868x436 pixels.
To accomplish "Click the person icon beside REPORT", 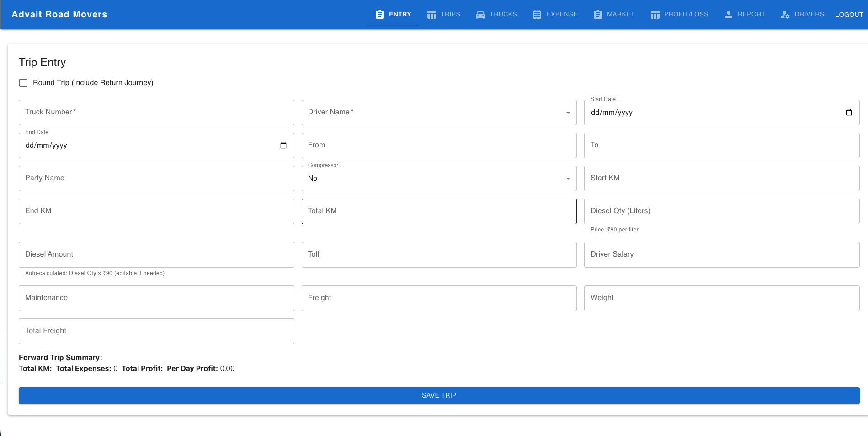I will (x=728, y=15).
